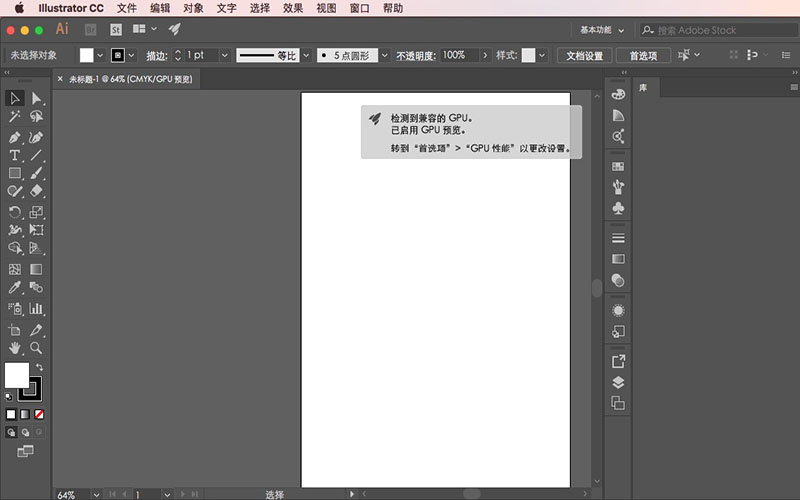Open graphic style dropdown
The width and height of the screenshot is (800, 500).
(x=542, y=55)
